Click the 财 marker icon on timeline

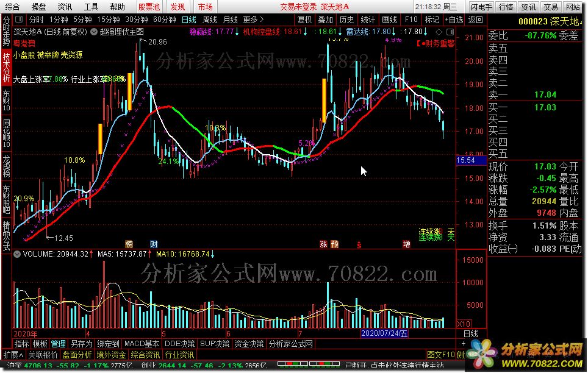pos(154,244)
